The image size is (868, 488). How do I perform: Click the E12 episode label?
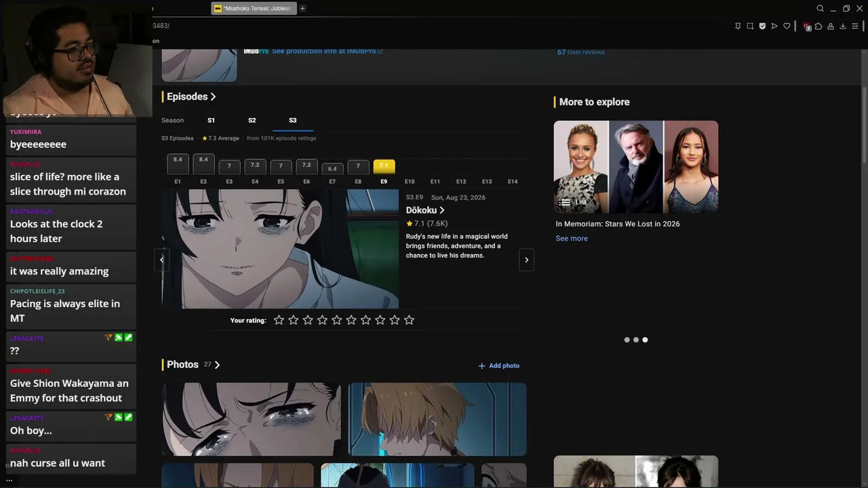coord(461,182)
